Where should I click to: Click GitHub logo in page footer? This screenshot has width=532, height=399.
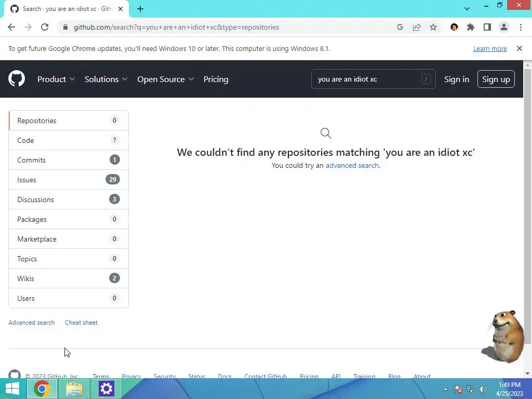(x=14, y=374)
